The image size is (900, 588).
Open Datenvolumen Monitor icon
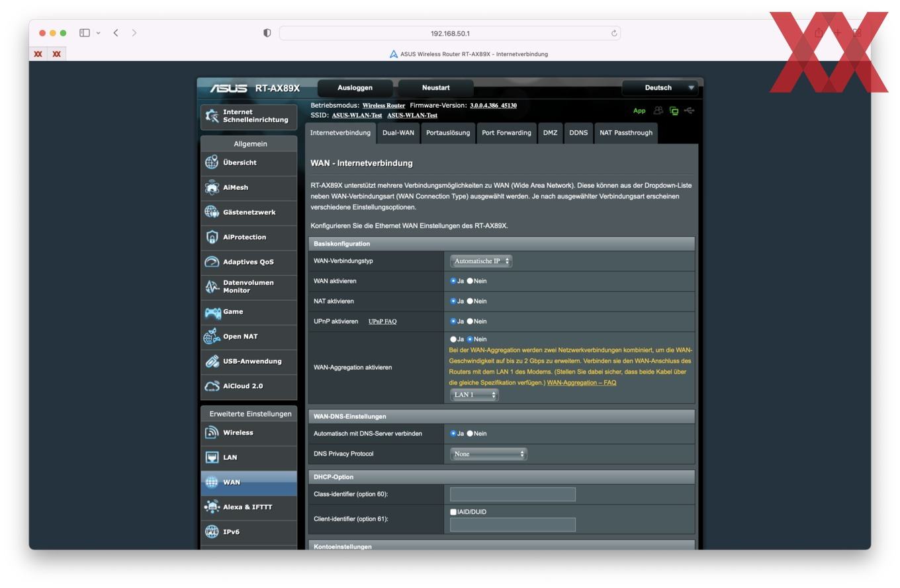[x=212, y=286]
